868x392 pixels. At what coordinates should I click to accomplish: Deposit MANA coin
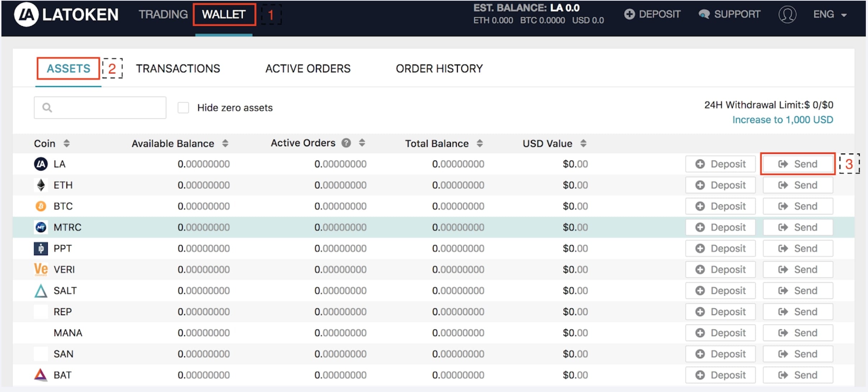click(720, 333)
